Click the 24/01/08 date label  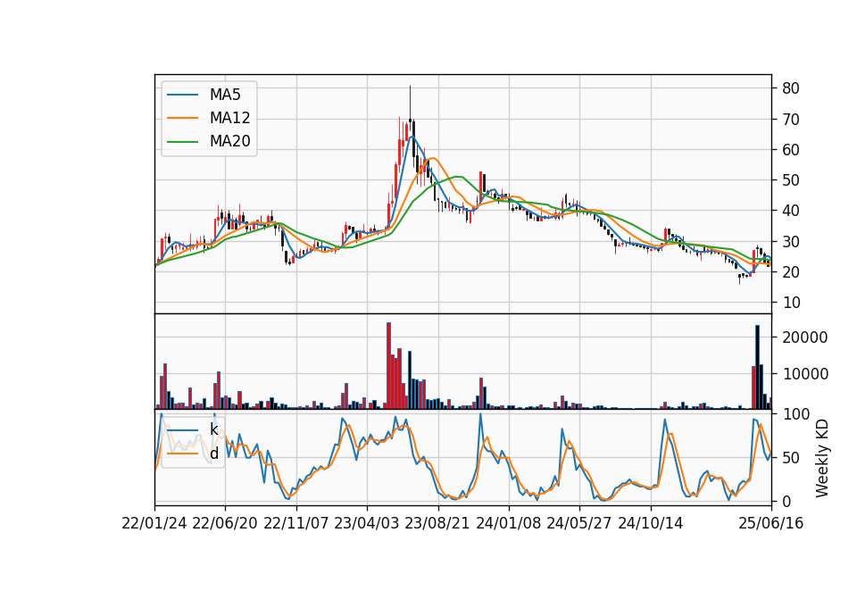click(x=509, y=524)
